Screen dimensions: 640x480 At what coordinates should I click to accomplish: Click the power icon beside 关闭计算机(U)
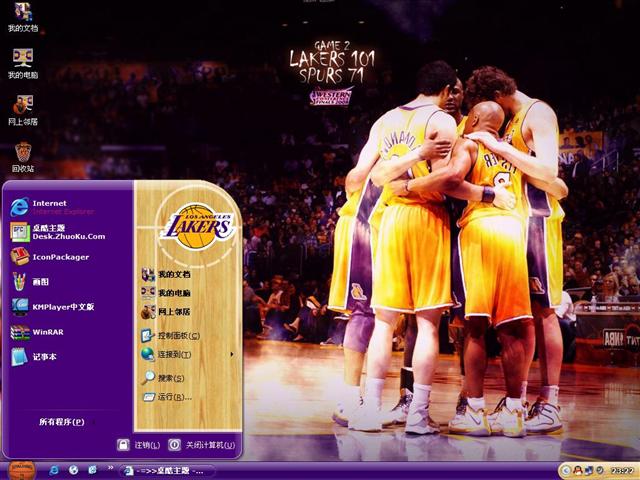click(x=174, y=444)
